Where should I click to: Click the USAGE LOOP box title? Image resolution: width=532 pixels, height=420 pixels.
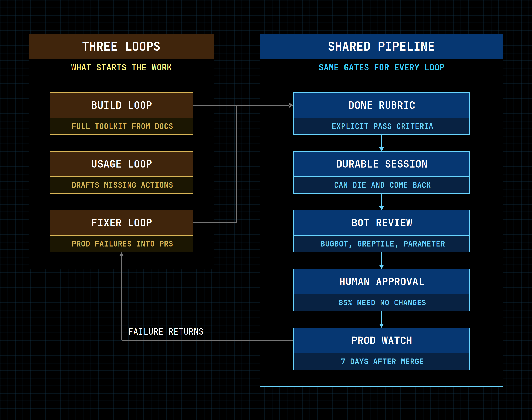coord(122,164)
